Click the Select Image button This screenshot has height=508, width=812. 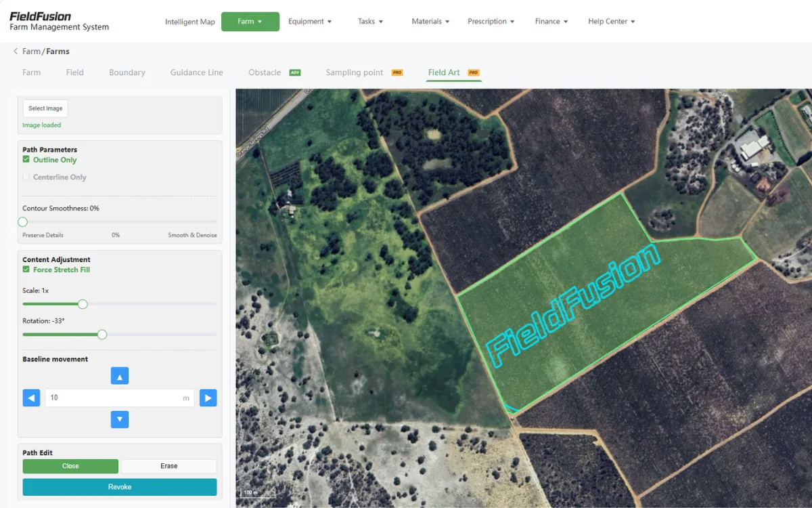point(45,108)
